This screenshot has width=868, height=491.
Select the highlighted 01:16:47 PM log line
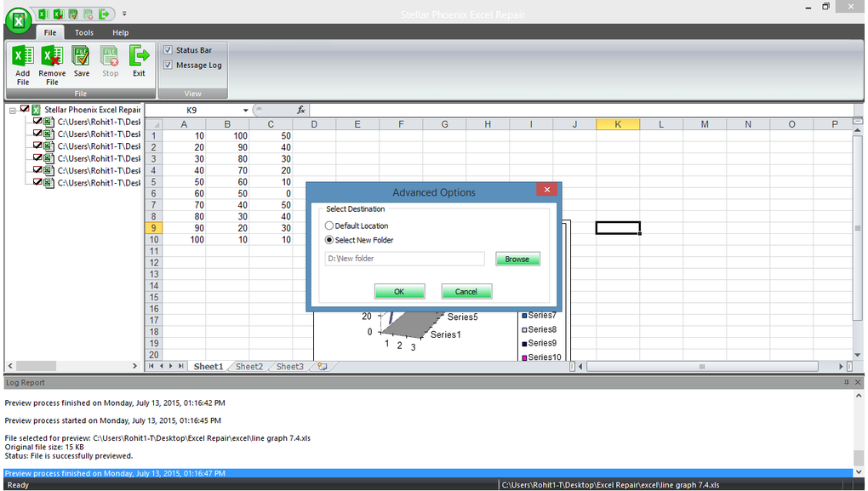(x=428, y=473)
